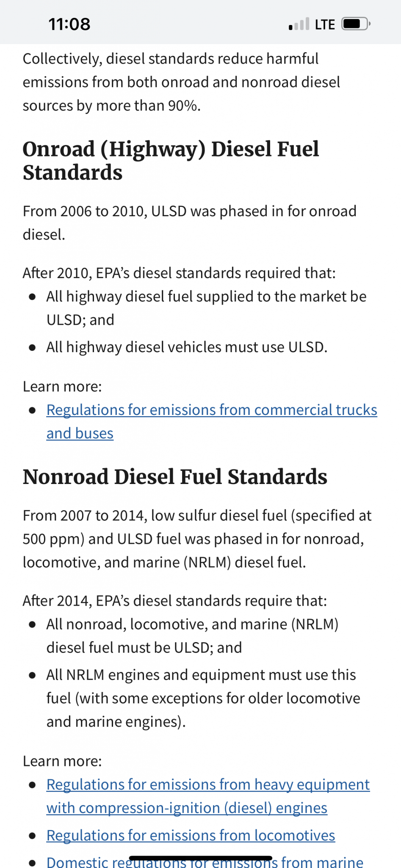Tap the battery icon in status bar

point(356,24)
